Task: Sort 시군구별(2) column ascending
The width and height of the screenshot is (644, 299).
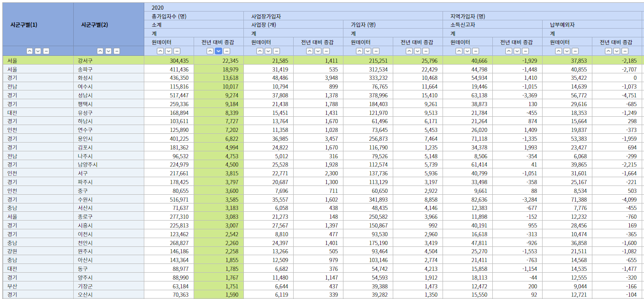Action: [100, 51]
